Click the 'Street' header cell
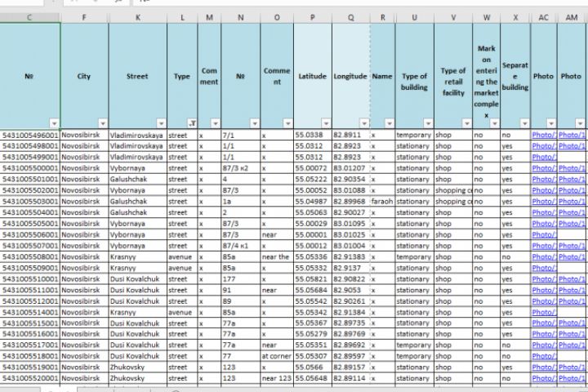The height and width of the screenshot is (392, 588). pos(138,76)
